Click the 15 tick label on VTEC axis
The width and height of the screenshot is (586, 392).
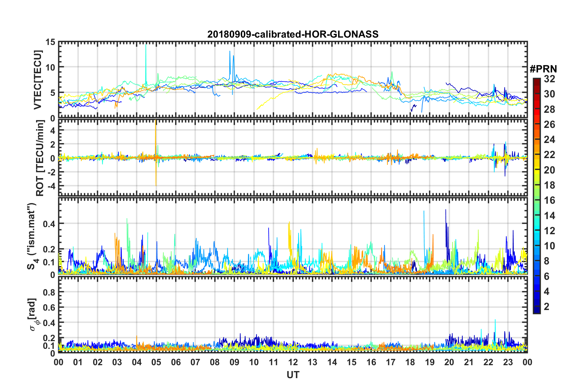tap(51, 42)
